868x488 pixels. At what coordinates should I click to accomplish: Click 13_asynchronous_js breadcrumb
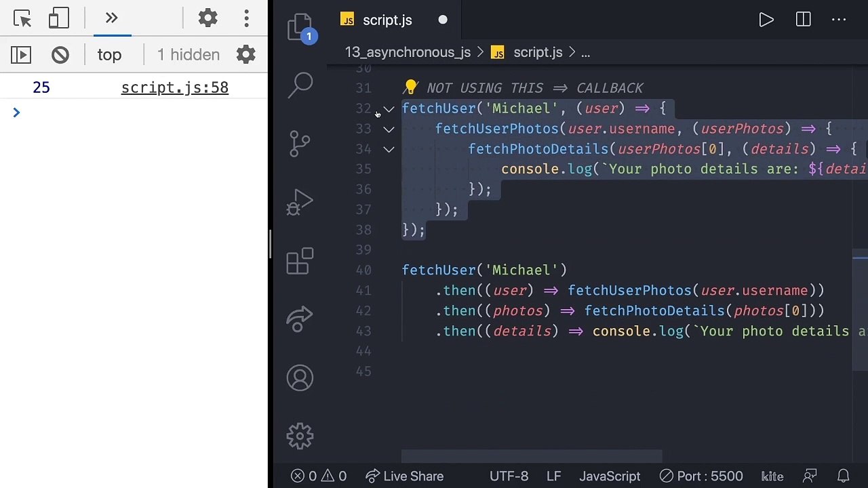[x=408, y=52]
